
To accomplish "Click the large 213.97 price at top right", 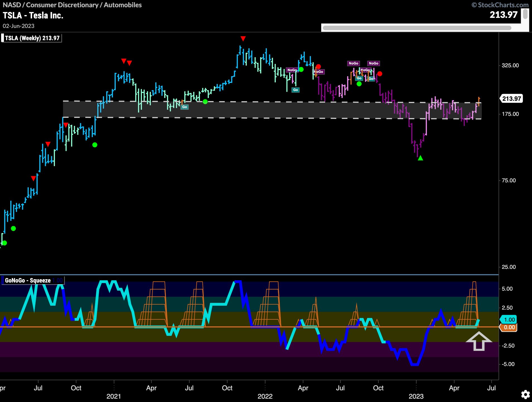I will [x=504, y=15].
